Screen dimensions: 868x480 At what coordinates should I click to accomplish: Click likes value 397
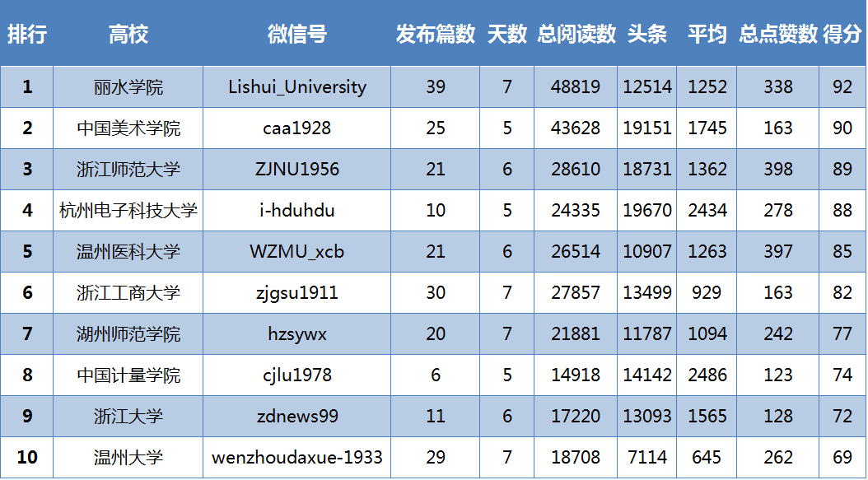(x=778, y=251)
